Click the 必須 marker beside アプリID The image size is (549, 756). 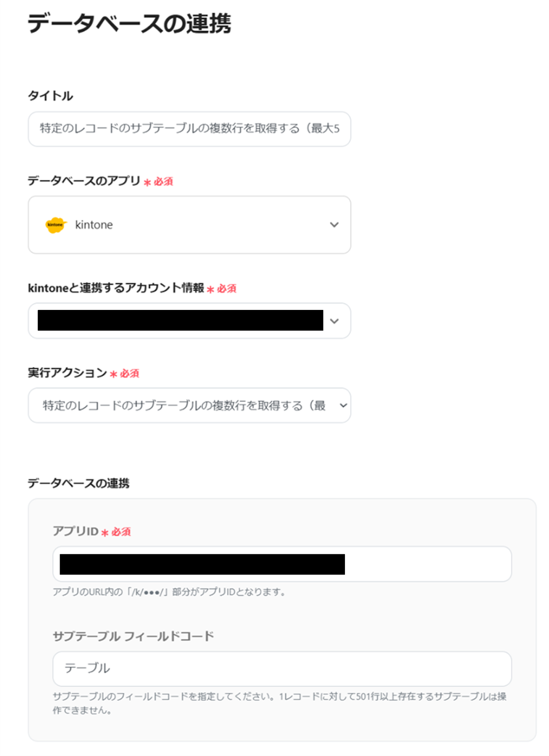tap(121, 532)
